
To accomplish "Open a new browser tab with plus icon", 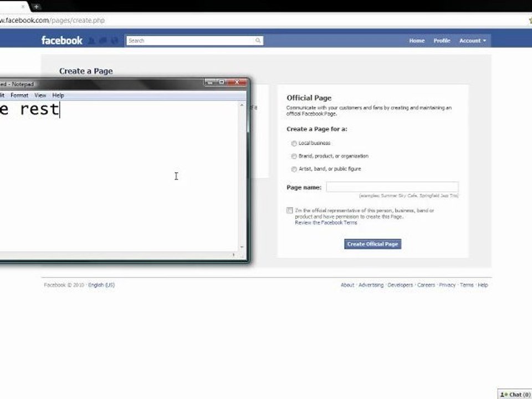I will [x=36, y=7].
